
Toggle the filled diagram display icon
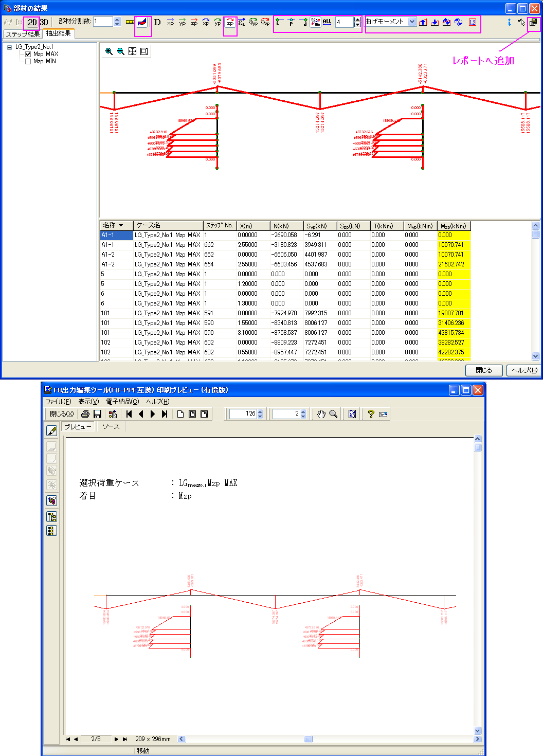(x=142, y=22)
